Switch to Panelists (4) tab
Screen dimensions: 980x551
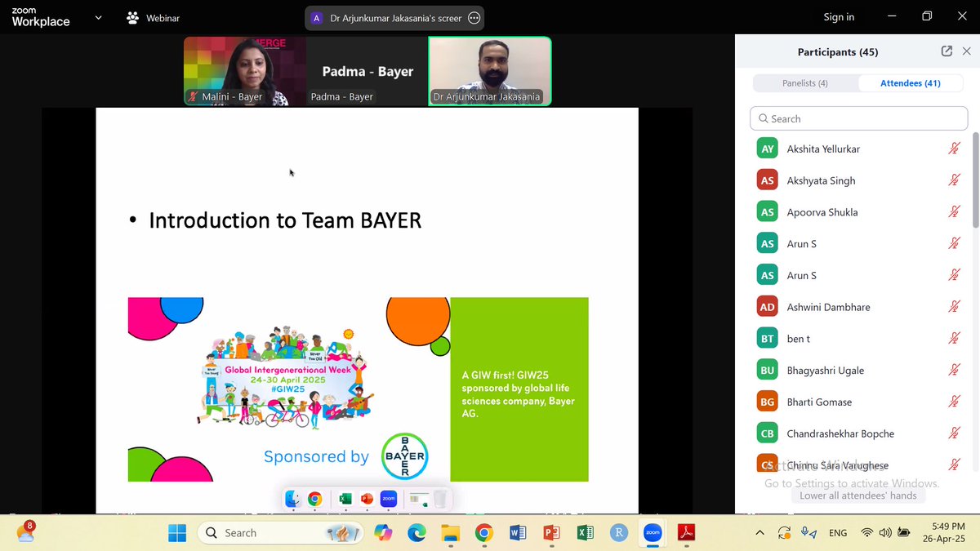click(x=805, y=83)
